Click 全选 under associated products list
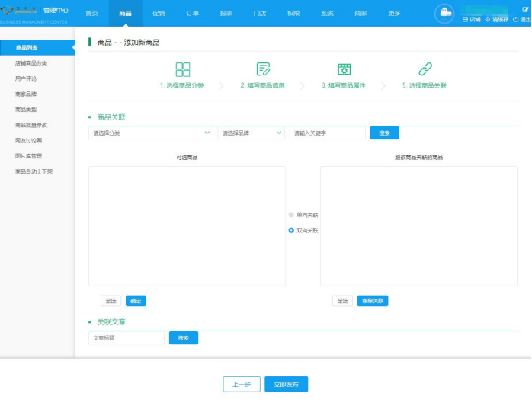This screenshot has width=532, height=406. click(x=343, y=301)
